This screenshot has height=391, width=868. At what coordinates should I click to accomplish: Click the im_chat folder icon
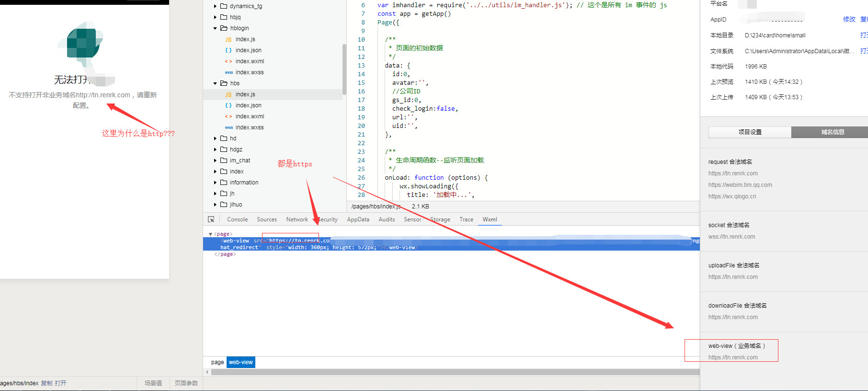[224, 161]
